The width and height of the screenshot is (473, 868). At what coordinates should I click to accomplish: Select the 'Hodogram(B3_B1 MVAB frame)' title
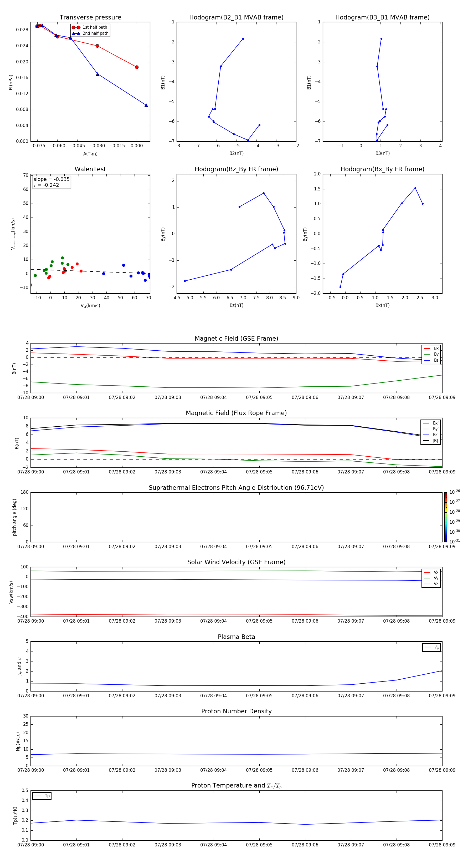tap(382, 17)
